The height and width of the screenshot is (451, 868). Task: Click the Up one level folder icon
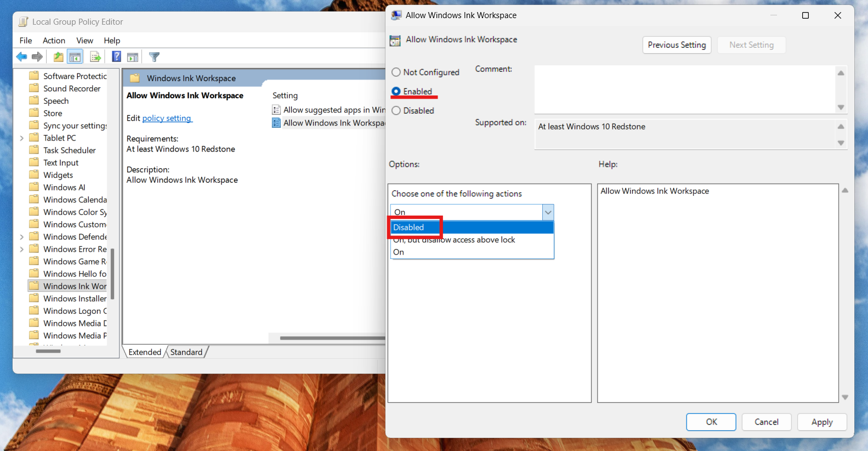(x=58, y=57)
